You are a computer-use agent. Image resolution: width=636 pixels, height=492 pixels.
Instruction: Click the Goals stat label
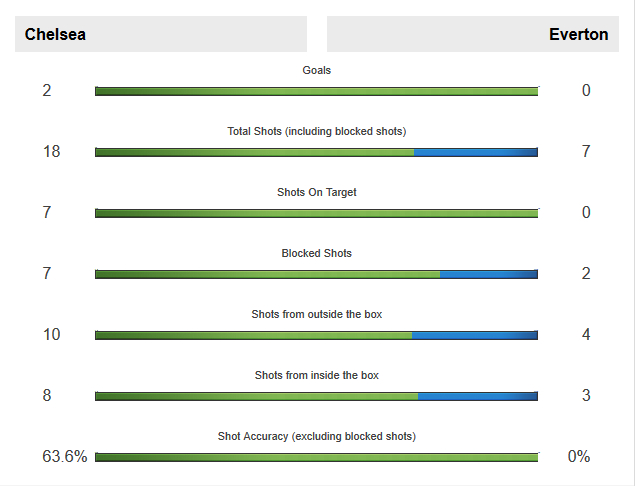316,70
